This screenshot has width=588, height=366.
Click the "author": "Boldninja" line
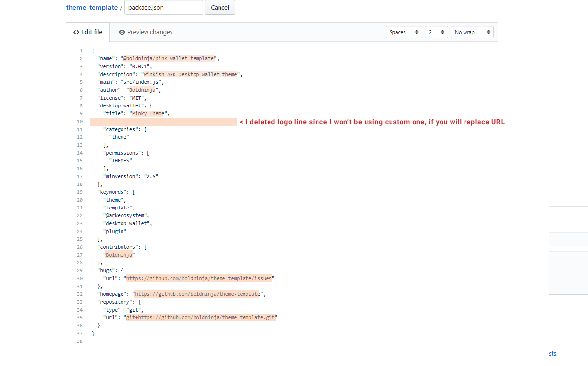coord(129,90)
